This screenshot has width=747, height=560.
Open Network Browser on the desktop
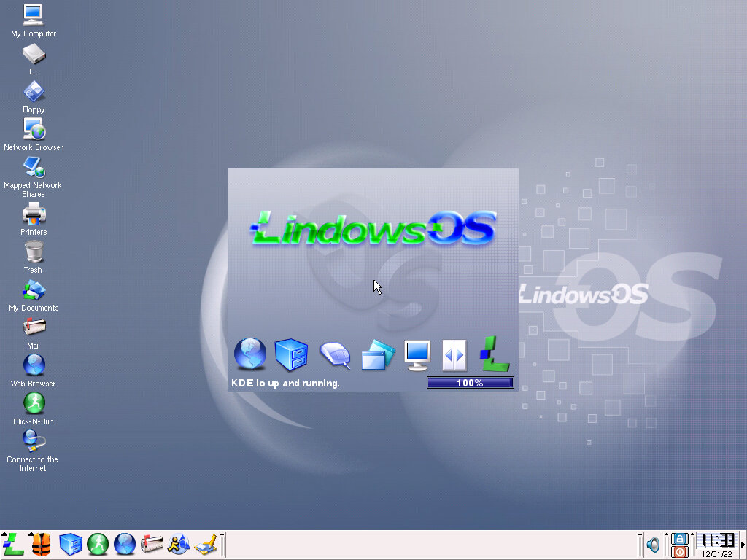point(34,130)
